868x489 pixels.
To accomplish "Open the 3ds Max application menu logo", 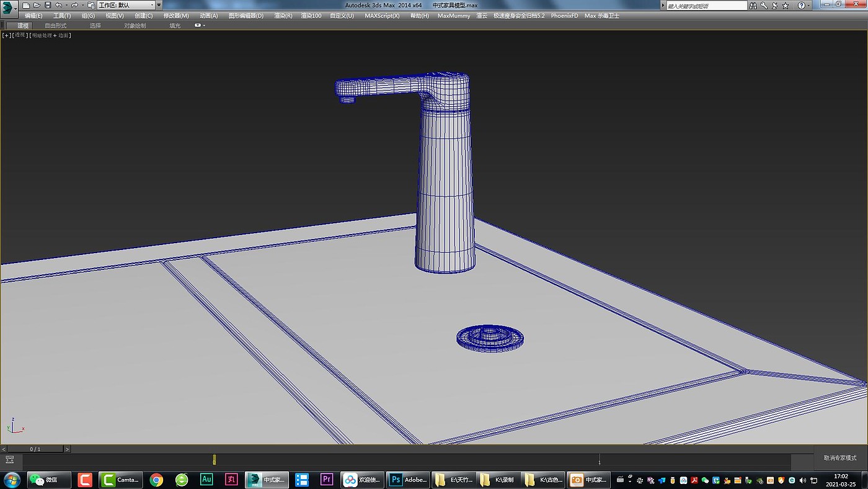I will click(7, 7).
